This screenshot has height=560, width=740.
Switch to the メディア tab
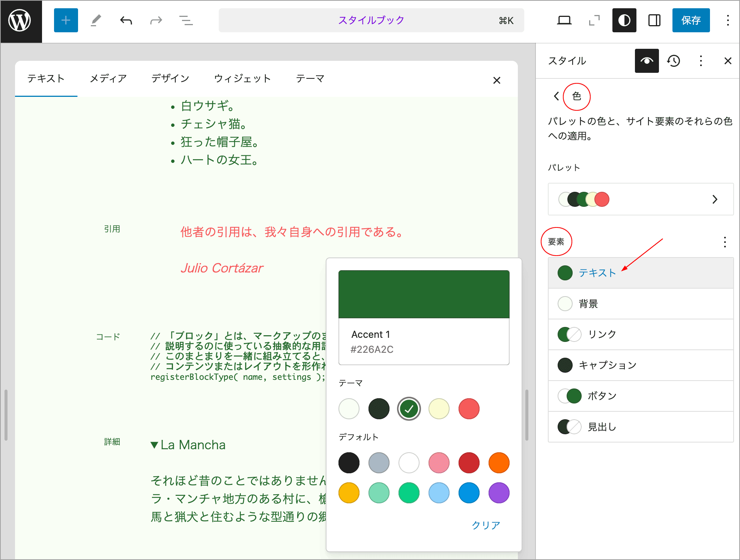click(108, 78)
